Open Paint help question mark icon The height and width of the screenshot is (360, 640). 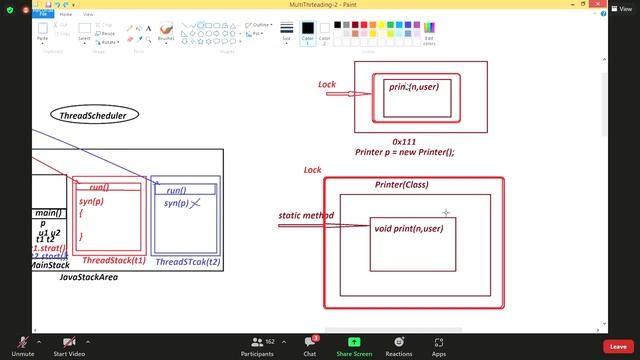[603, 14]
